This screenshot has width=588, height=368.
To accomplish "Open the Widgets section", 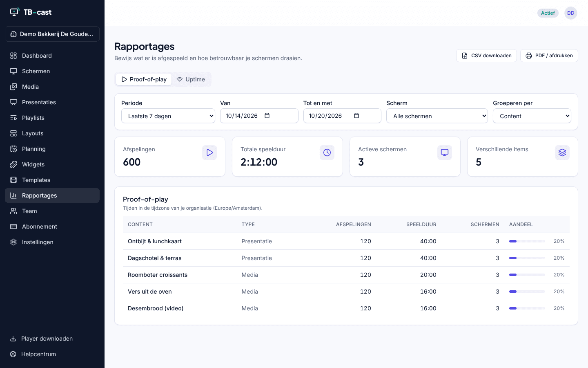I will [52, 164].
